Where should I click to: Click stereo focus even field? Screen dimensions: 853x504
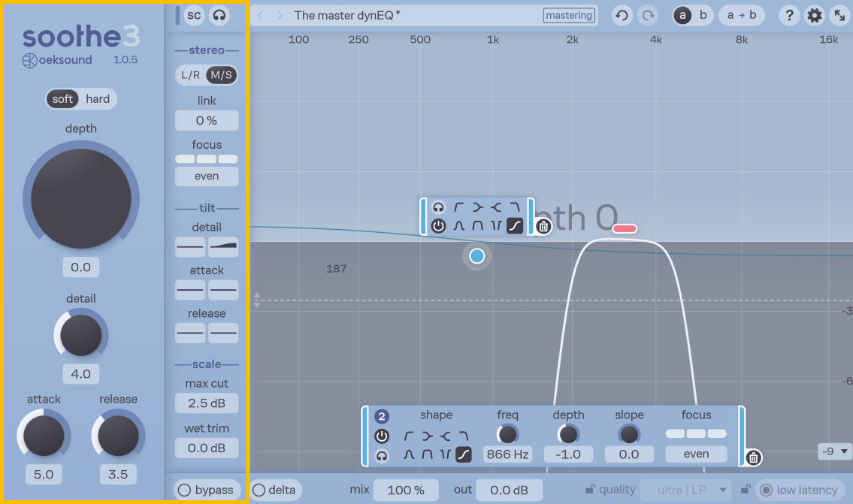[207, 177]
